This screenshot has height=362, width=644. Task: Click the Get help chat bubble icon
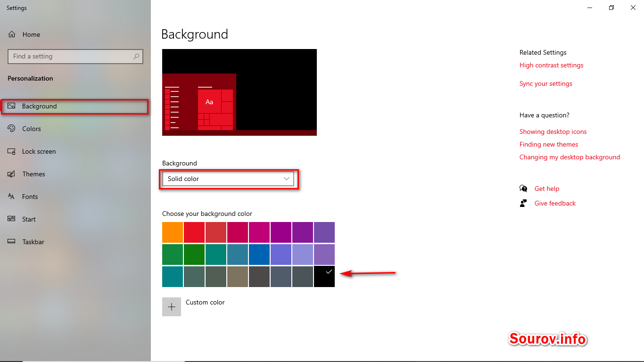(x=523, y=189)
